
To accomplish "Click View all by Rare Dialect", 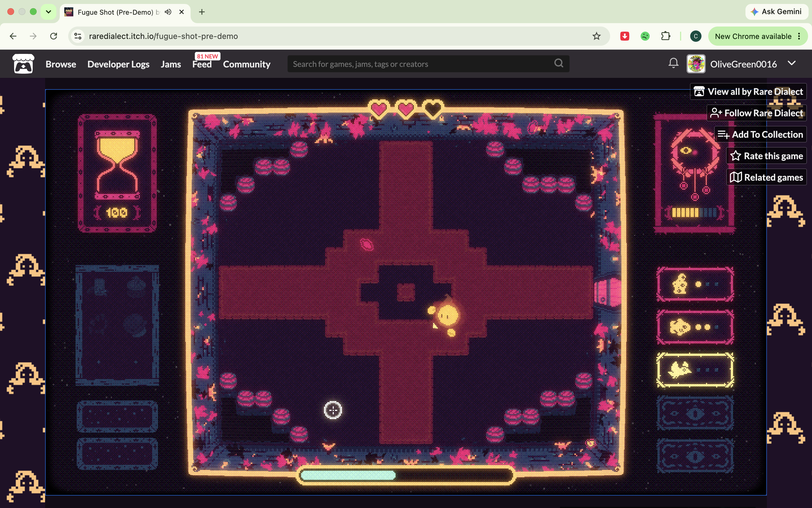I will 748,91.
